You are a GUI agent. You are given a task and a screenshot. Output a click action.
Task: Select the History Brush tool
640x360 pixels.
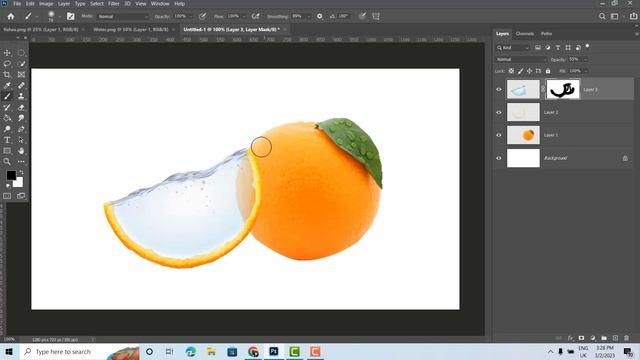pos(7,107)
